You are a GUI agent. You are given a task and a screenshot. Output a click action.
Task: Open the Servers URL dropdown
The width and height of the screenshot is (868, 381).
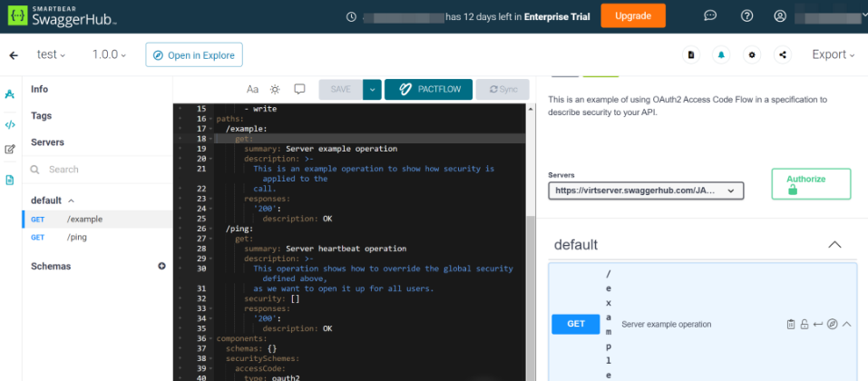coord(646,190)
